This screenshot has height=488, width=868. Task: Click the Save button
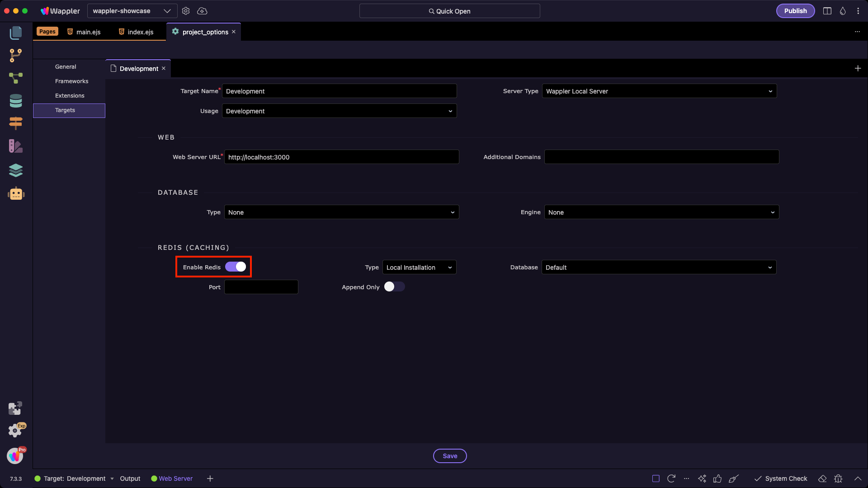click(450, 456)
